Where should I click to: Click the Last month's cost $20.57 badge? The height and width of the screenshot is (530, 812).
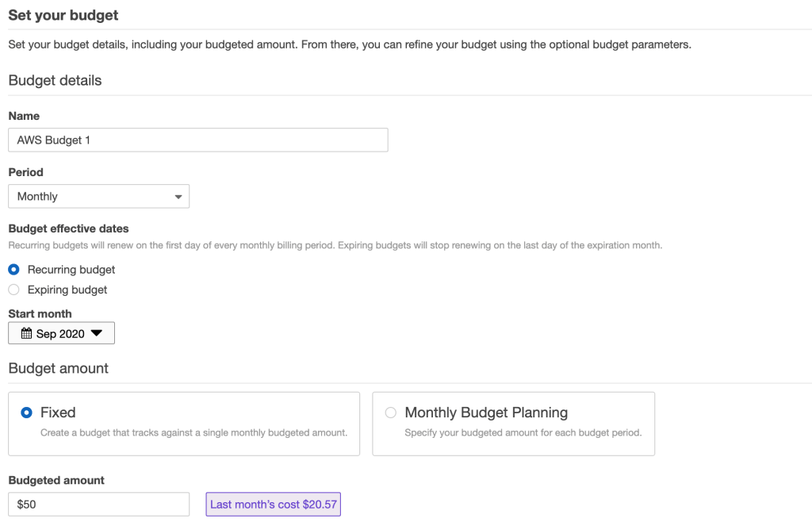(x=274, y=504)
